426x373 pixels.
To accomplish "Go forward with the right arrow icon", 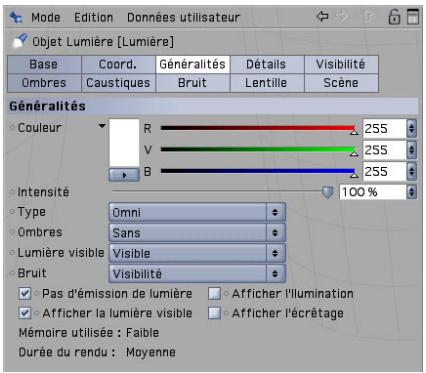I will click(341, 16).
